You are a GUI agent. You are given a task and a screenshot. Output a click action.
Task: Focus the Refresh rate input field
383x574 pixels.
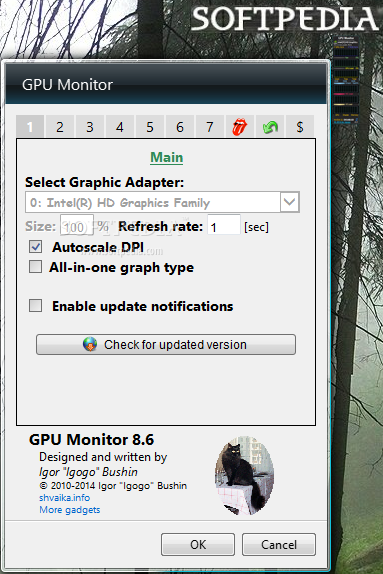click(224, 225)
